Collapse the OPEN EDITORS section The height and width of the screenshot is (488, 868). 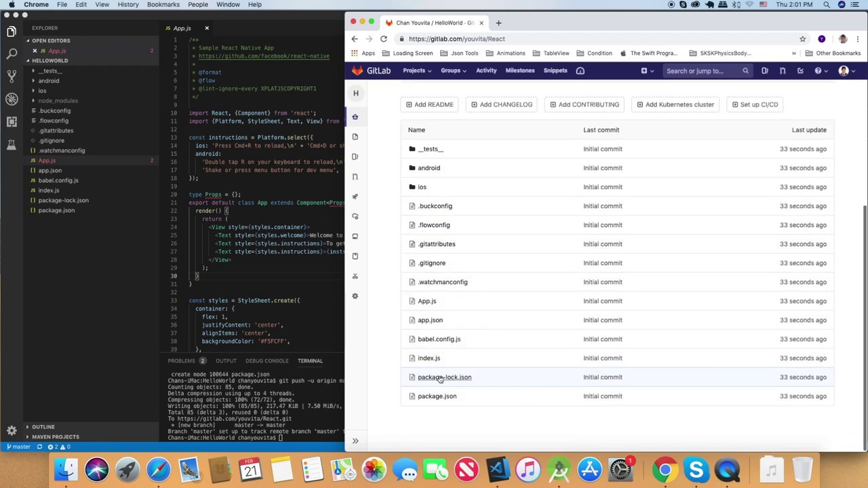coord(51,41)
